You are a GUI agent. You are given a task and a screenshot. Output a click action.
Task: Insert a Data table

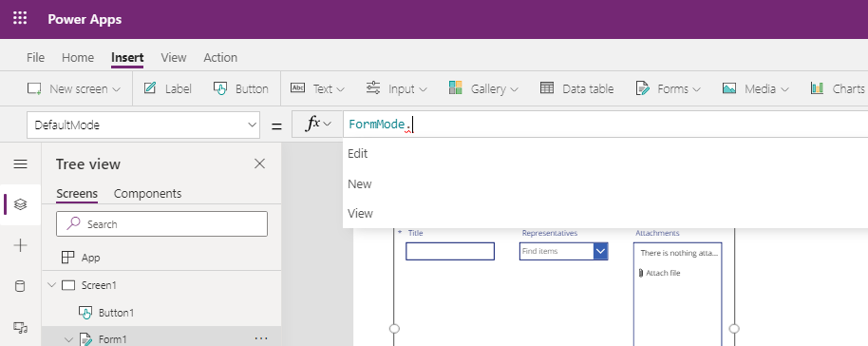(x=576, y=88)
